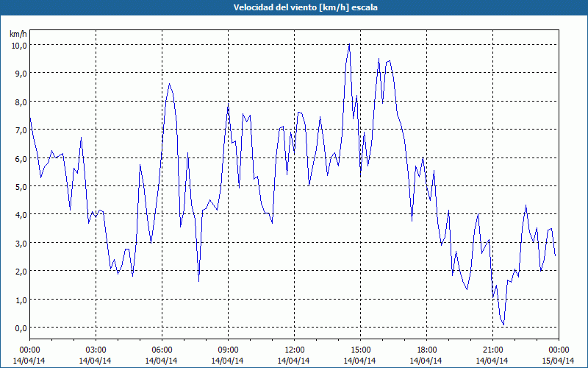The width and height of the screenshot is (588, 368).
Task: Click the '00:00' time label above 14/04/14
Action: click(x=29, y=350)
